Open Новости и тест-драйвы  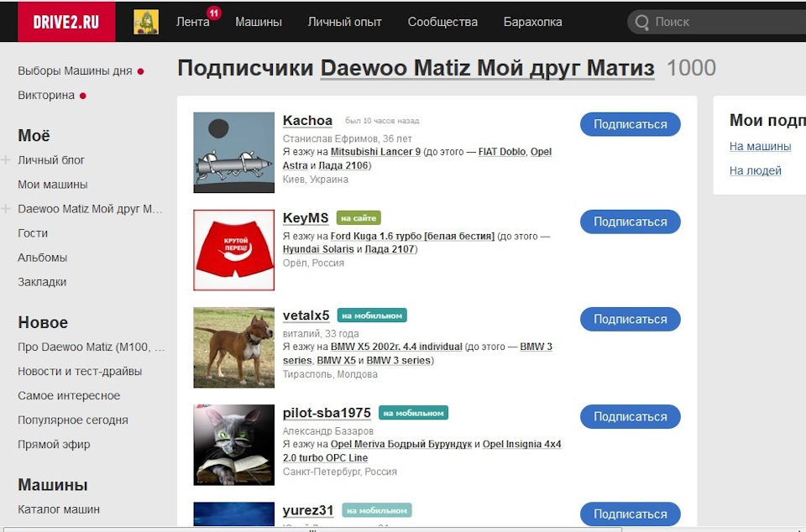(x=80, y=371)
